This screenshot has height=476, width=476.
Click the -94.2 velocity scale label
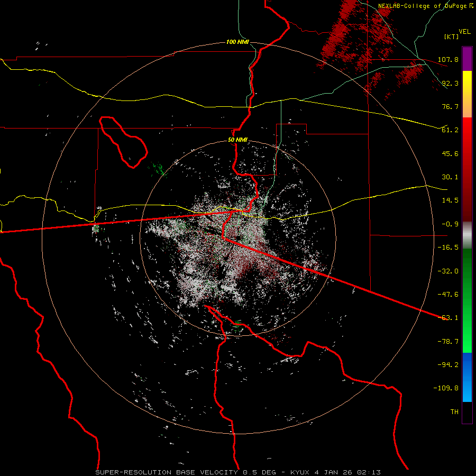[448, 365]
